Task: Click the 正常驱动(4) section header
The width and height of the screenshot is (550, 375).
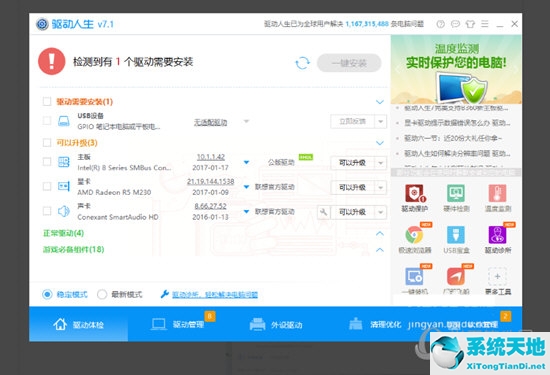Action: [x=63, y=233]
